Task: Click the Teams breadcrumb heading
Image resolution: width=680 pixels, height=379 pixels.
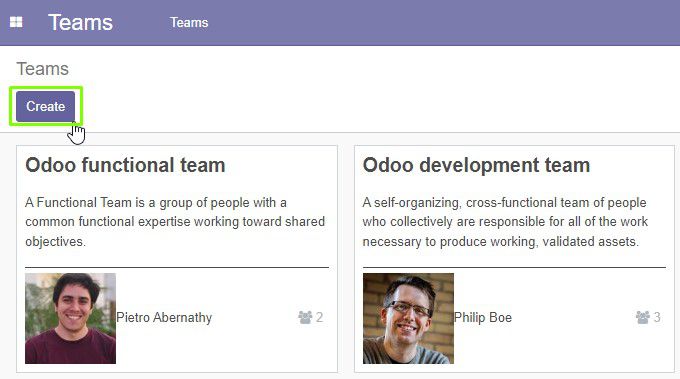Action: 42,69
